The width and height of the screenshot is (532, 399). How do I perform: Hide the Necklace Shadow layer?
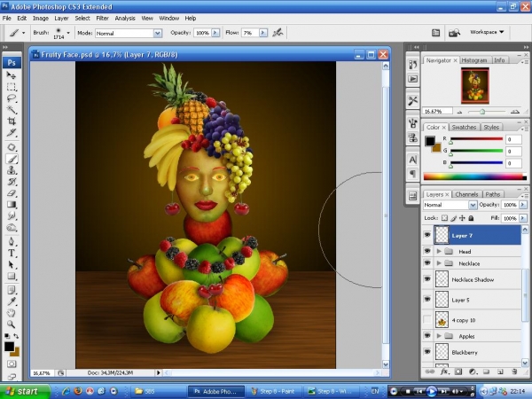pyautogui.click(x=427, y=279)
